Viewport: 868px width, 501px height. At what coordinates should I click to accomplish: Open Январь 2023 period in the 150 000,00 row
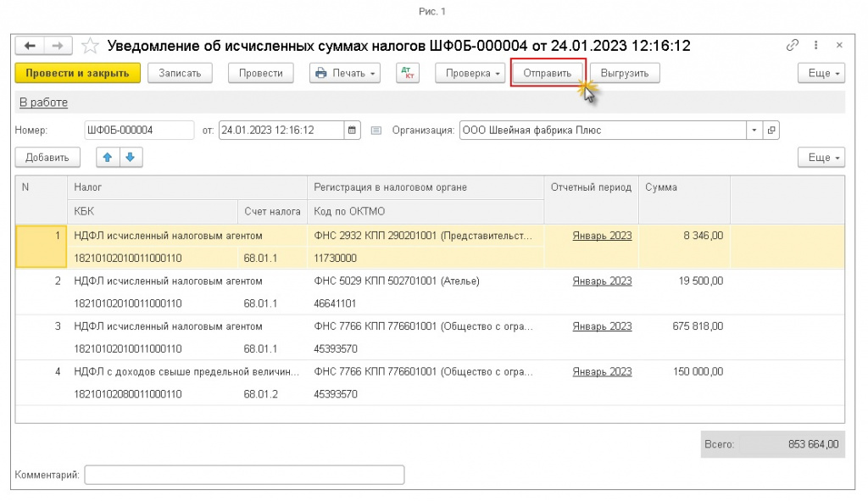point(603,371)
